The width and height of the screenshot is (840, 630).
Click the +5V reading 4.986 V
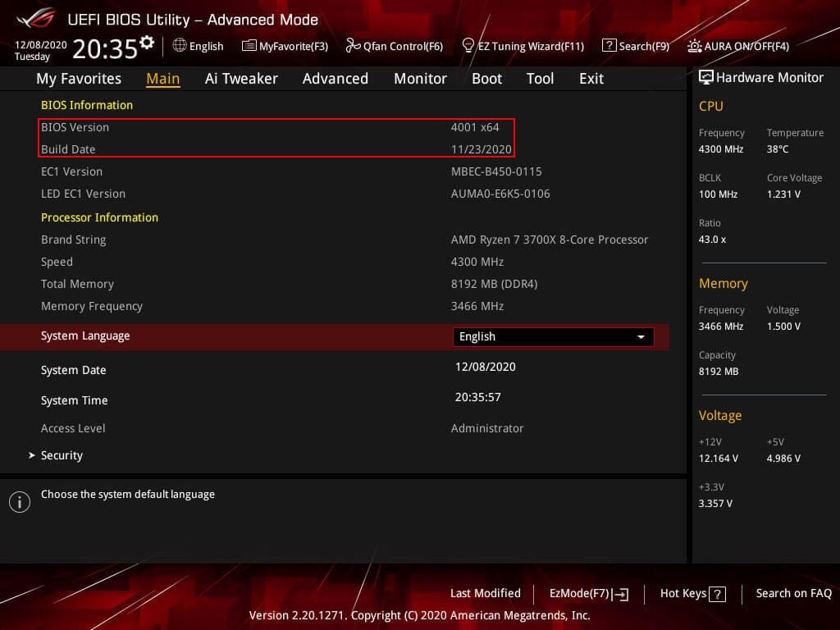click(x=783, y=458)
